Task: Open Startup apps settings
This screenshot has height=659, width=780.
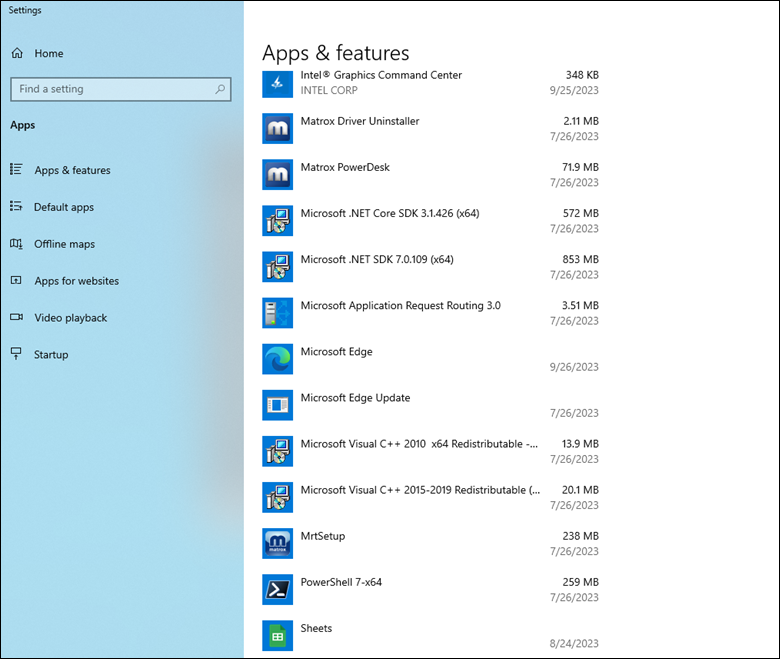Action: click(51, 355)
